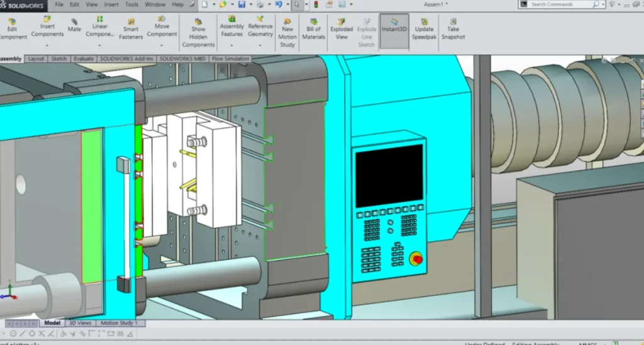Screen dimensions: 644x345
Task: Create a New Motion Study
Action: click(287, 33)
